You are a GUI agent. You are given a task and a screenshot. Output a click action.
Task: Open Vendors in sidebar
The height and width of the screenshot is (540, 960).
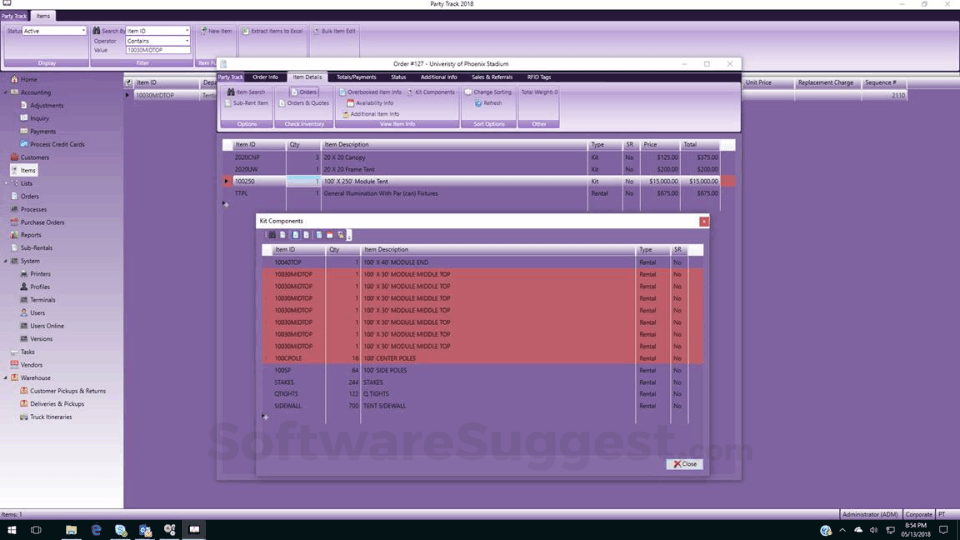[26, 365]
